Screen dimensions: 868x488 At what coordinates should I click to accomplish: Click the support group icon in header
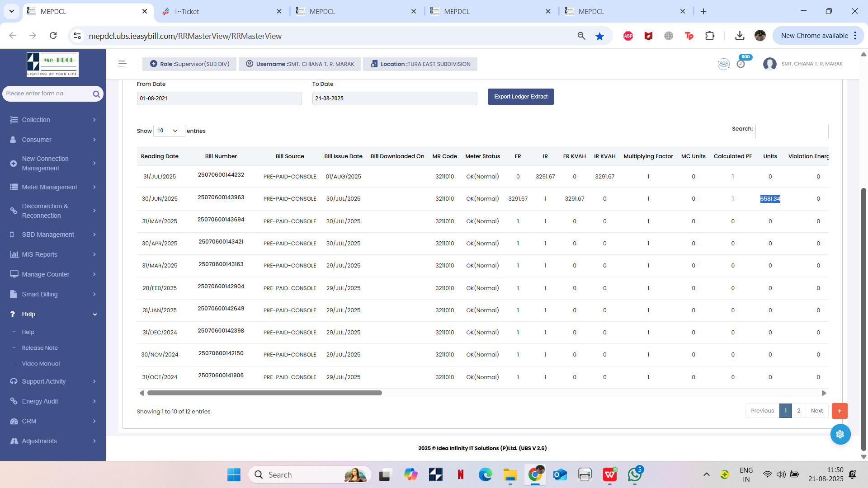pyautogui.click(x=723, y=64)
